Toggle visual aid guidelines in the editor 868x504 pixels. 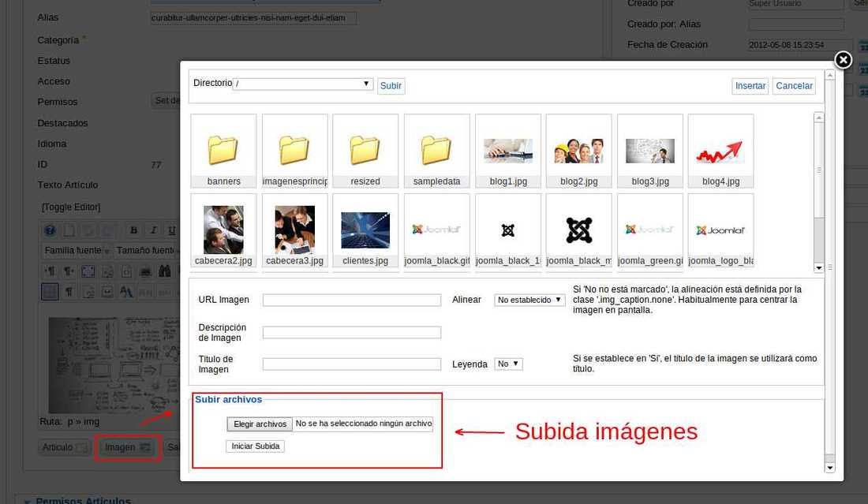pyautogui.click(x=50, y=292)
